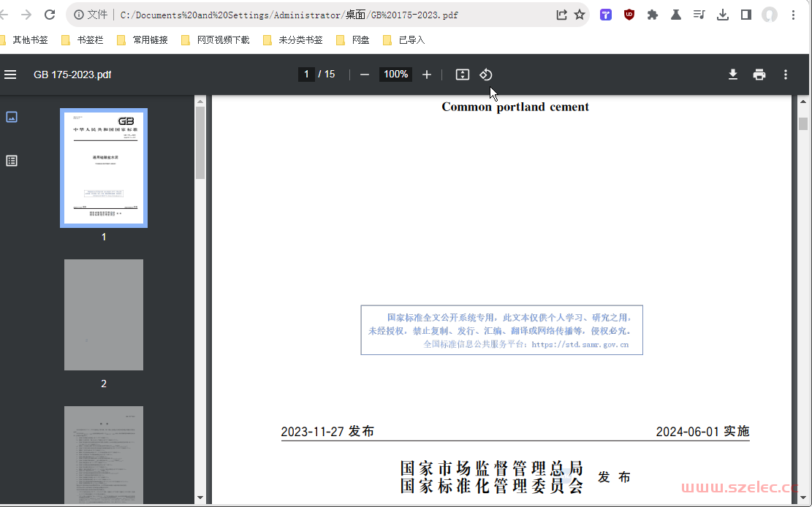This screenshot has width=812, height=507.
Task: Select page 1 thumbnail
Action: (104, 168)
